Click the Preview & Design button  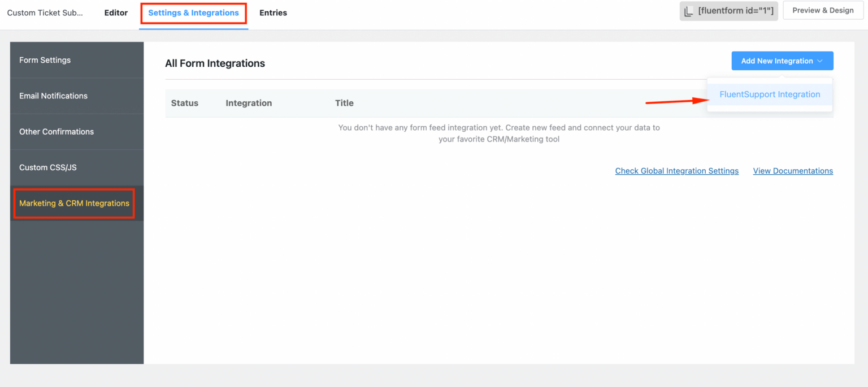pyautogui.click(x=823, y=10)
